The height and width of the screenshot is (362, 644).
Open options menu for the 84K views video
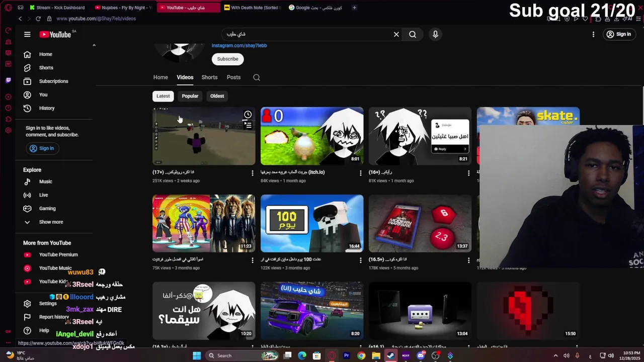(x=360, y=173)
